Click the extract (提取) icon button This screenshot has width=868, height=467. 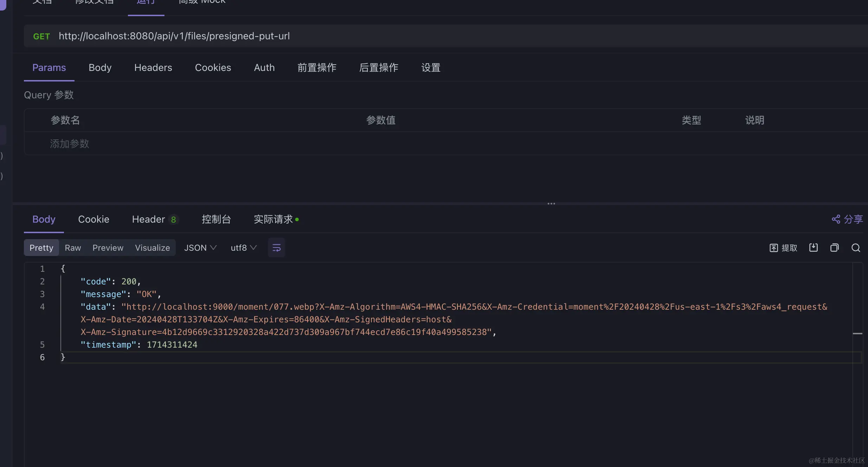pyautogui.click(x=783, y=248)
